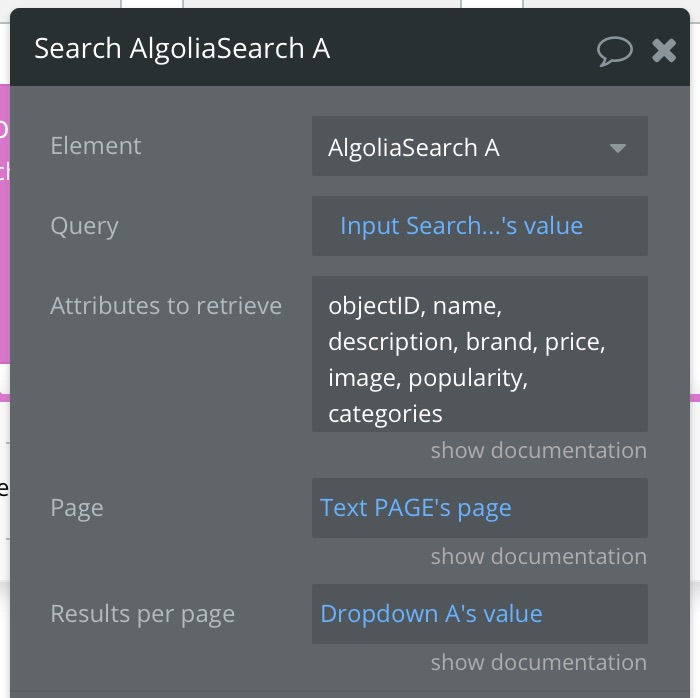Click the Query field label
The image size is (700, 698).
tap(84, 226)
